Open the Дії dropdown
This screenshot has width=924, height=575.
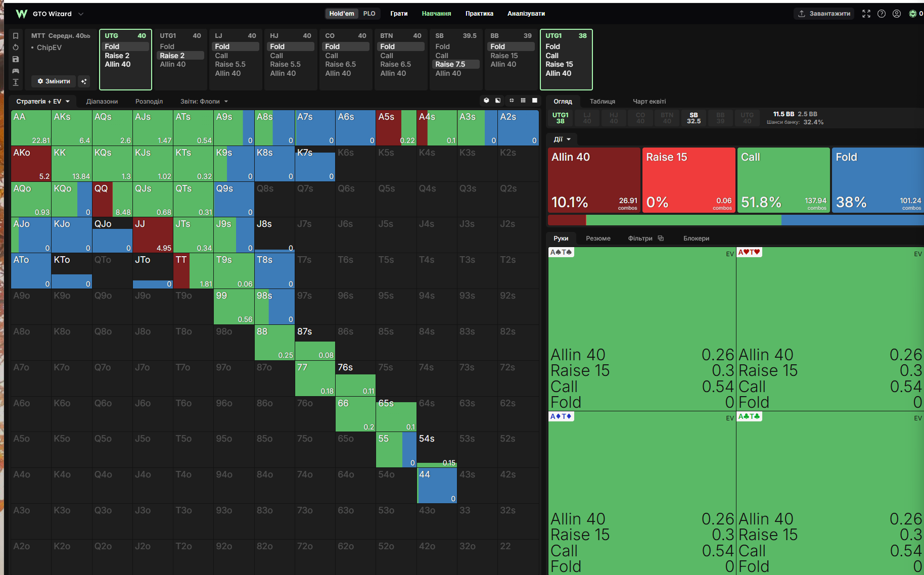coord(562,139)
